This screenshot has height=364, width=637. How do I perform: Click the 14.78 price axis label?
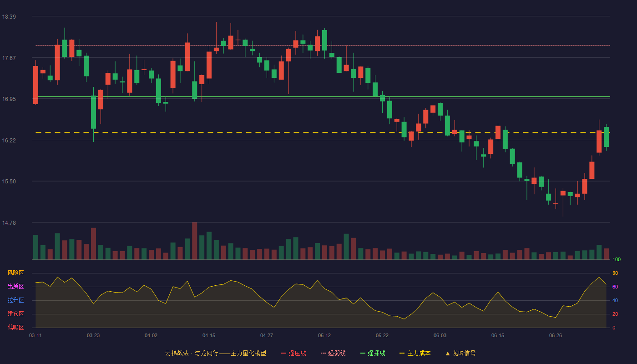pyautogui.click(x=9, y=223)
